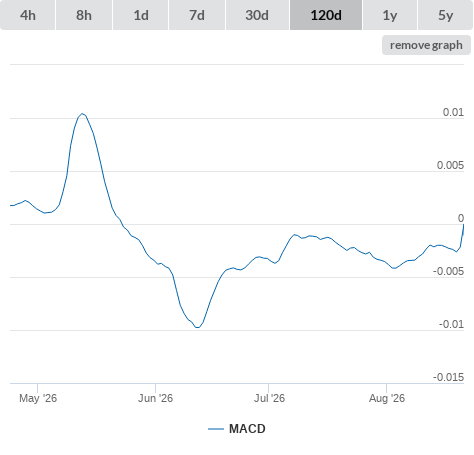Switch to the 8h time range
The image size is (474, 455).
(x=84, y=15)
